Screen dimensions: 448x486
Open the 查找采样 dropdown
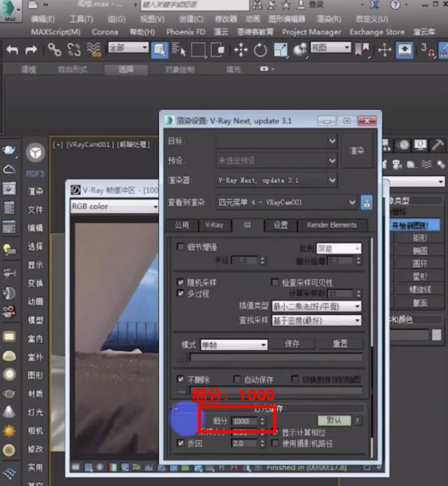coord(316,321)
